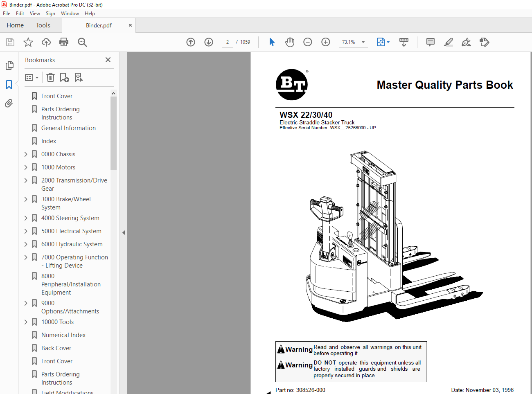The height and width of the screenshot is (394, 532).
Task: Open the Help menu
Action: pos(90,14)
